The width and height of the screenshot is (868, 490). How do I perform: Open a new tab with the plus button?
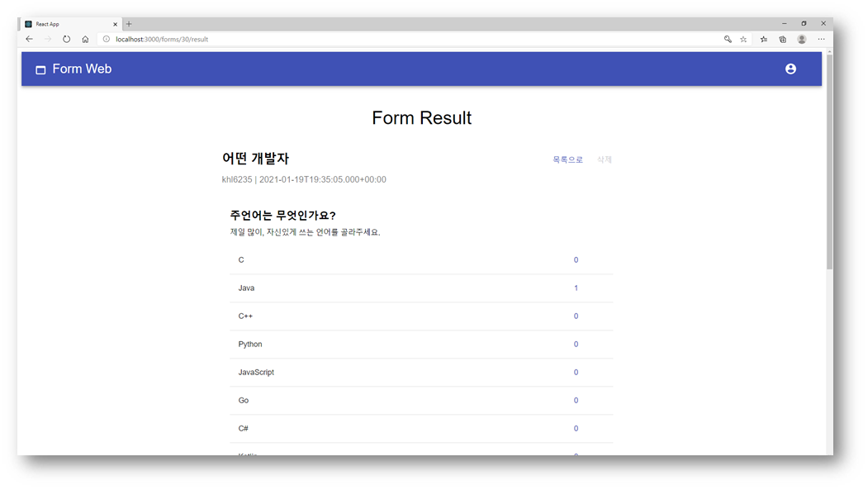[128, 24]
